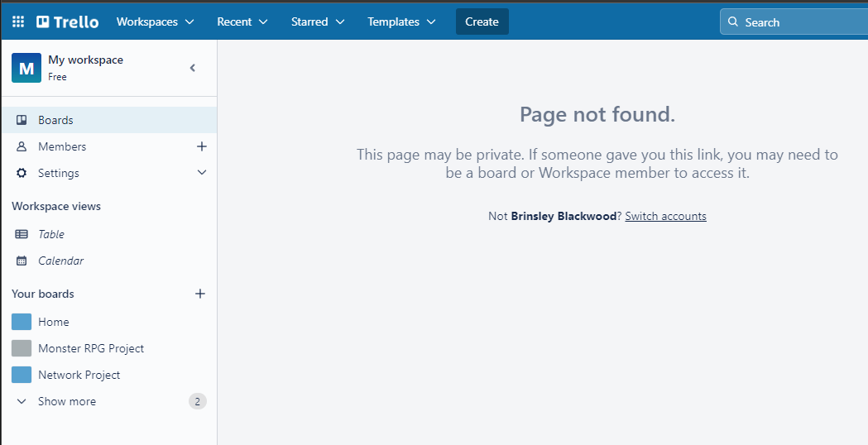Click the Members person icon
This screenshot has width=868, height=445.
point(22,146)
